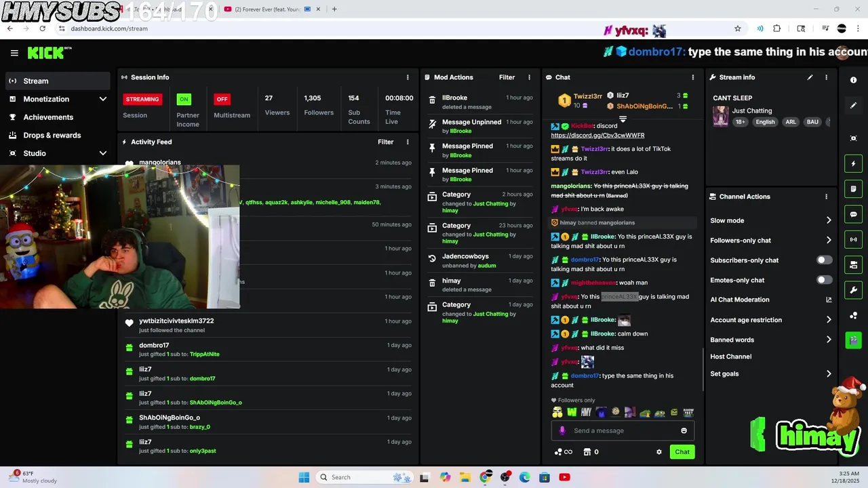This screenshot has height=488, width=868.
Task: Click the lightning bolt icon in right rail
Action: click(x=853, y=163)
